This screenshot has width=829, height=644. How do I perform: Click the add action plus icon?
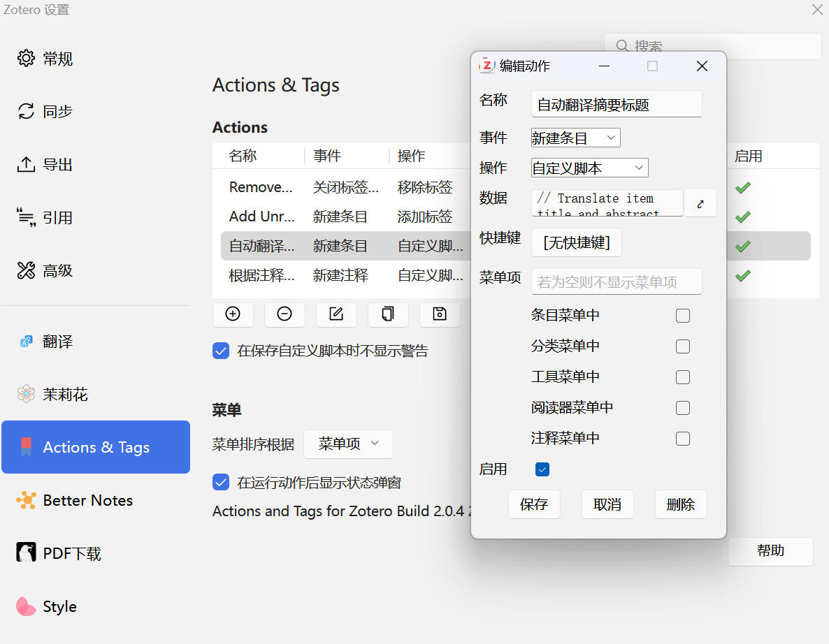[233, 314]
